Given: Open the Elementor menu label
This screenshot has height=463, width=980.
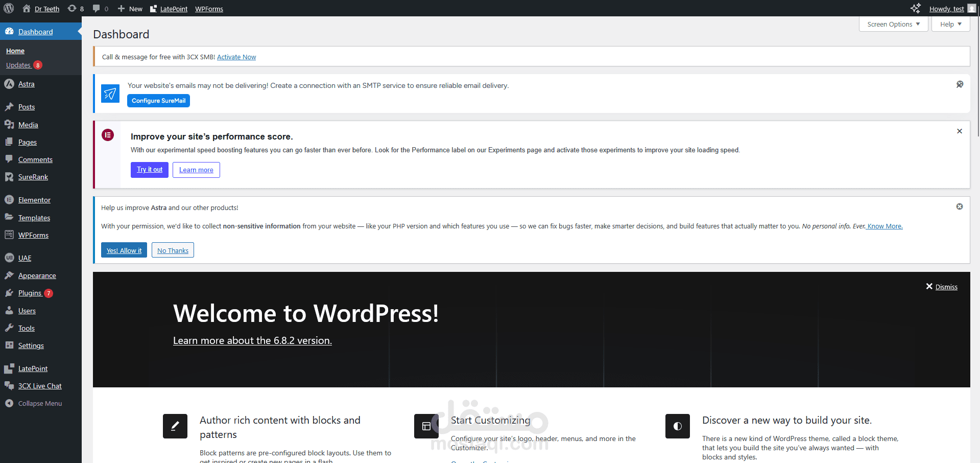Looking at the screenshot, I should (x=34, y=200).
